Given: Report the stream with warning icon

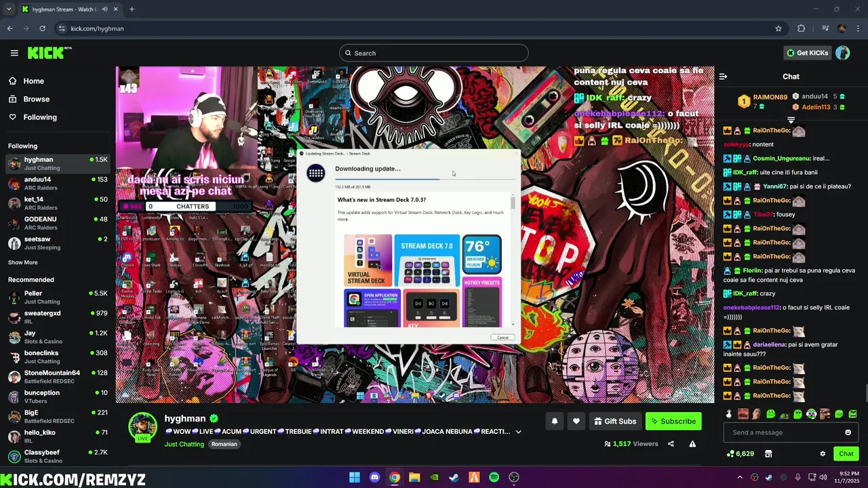Looking at the screenshot, I should (692, 444).
